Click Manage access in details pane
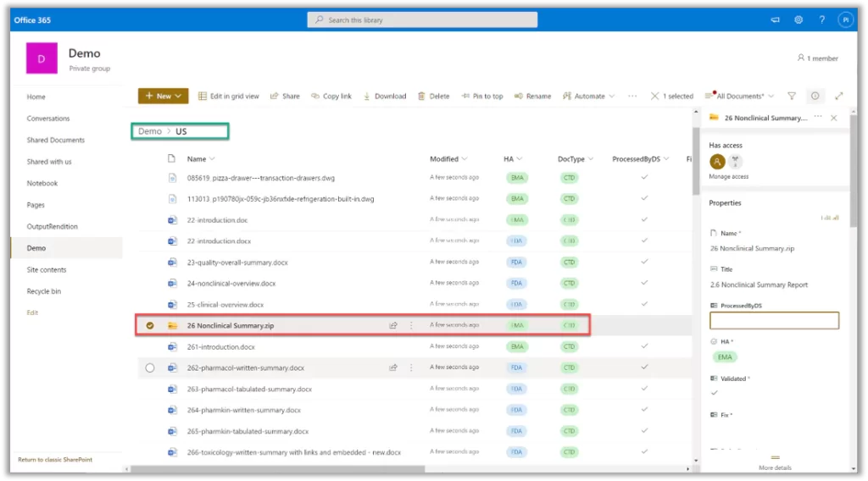The width and height of the screenshot is (868, 481). pyautogui.click(x=728, y=176)
